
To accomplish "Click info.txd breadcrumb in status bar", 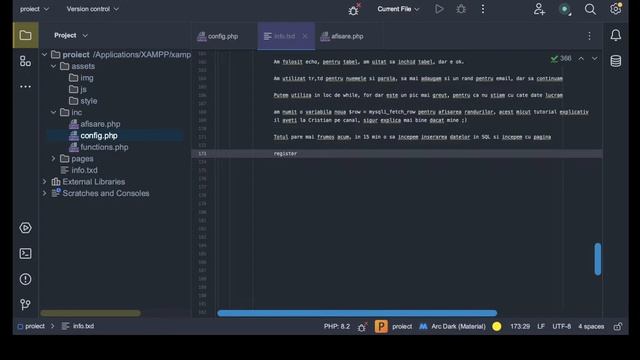I will pos(78,327).
